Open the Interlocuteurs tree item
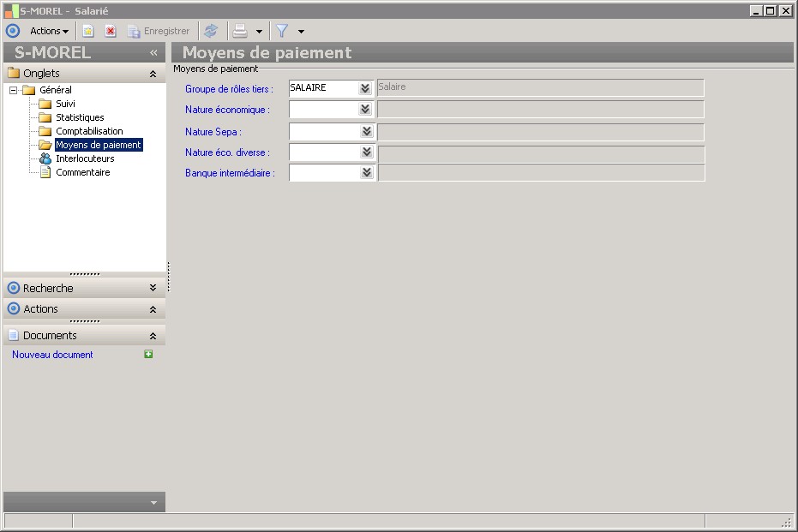 [x=85, y=158]
